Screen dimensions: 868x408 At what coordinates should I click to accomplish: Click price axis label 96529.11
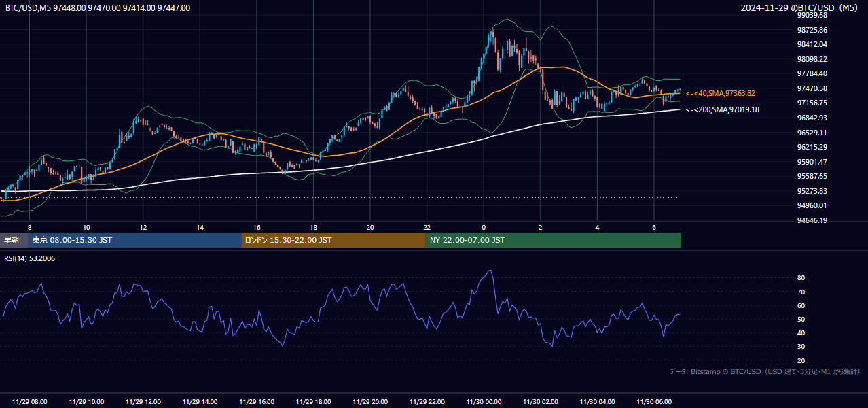pos(812,133)
